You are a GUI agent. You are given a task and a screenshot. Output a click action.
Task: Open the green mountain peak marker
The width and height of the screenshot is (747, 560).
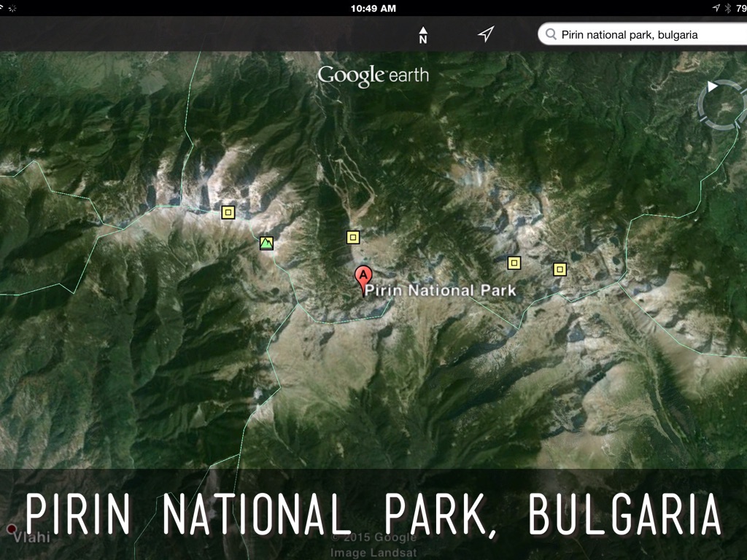point(266,243)
